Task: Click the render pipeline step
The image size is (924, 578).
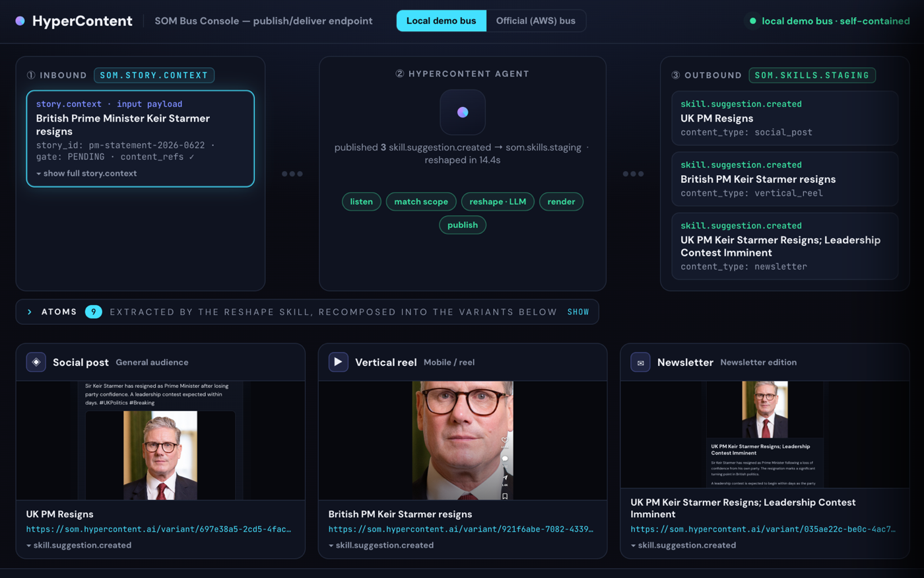Action: click(x=561, y=201)
